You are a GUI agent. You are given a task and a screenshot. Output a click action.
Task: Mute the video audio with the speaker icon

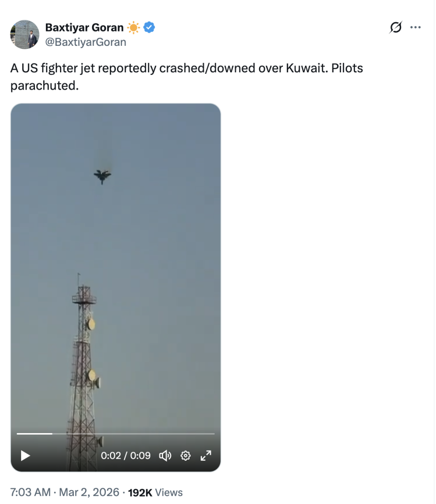(x=166, y=456)
